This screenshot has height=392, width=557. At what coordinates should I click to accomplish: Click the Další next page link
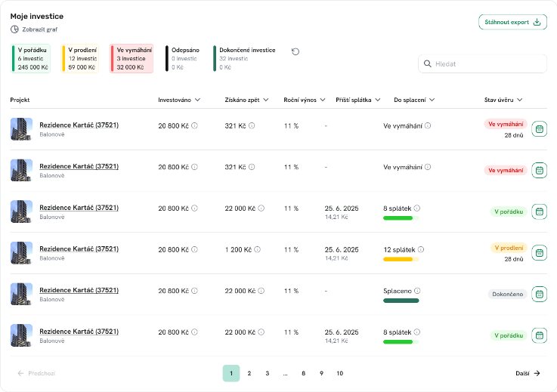tap(528, 373)
